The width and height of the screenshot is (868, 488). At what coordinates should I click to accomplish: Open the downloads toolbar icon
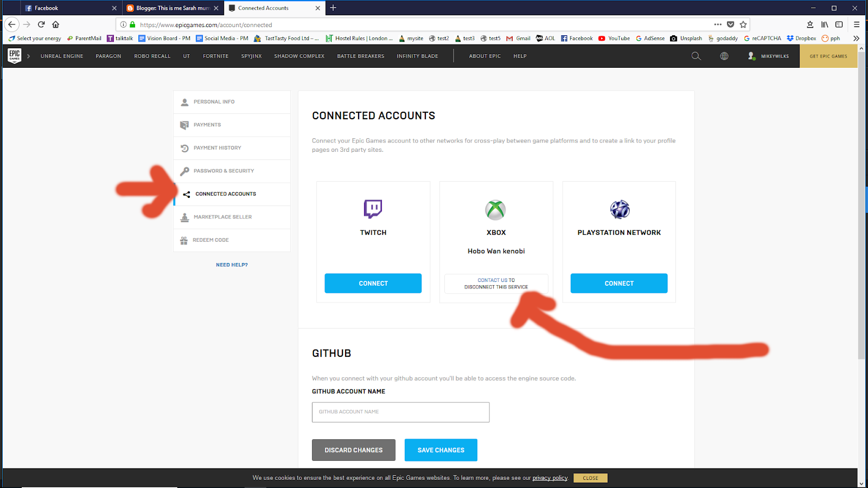[810, 24]
